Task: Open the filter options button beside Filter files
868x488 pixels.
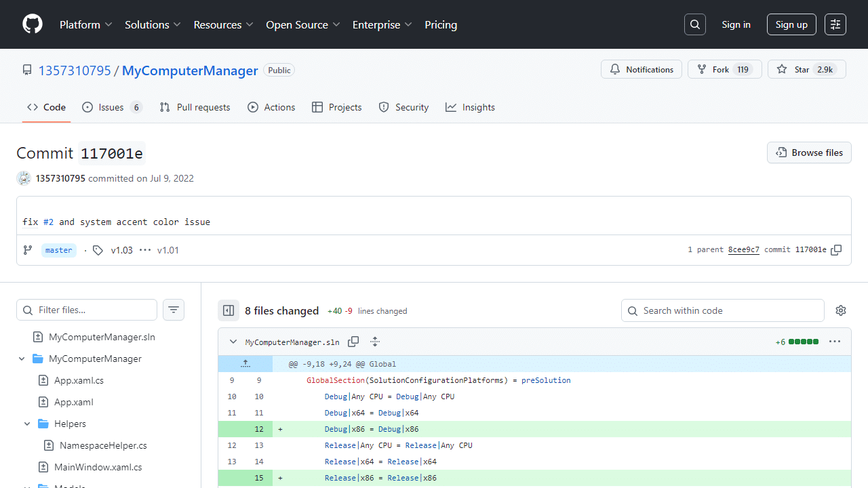Action: 174,310
